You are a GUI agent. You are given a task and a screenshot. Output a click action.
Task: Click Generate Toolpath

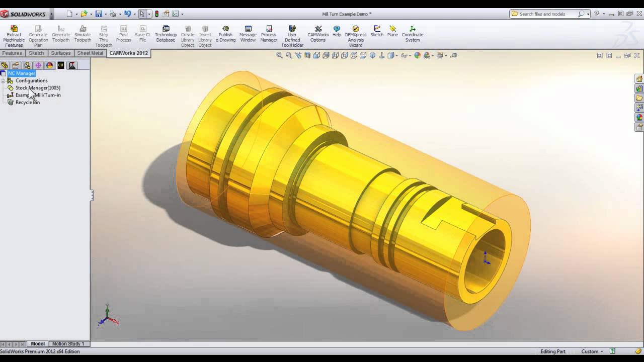[x=61, y=34]
